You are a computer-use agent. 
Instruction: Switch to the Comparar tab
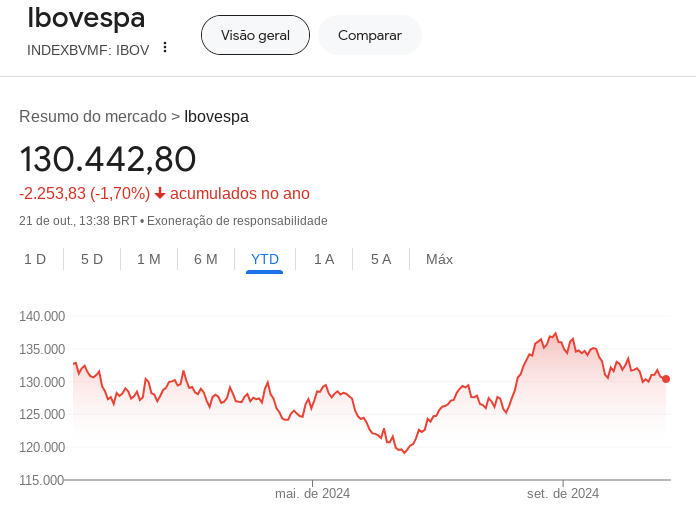(370, 35)
